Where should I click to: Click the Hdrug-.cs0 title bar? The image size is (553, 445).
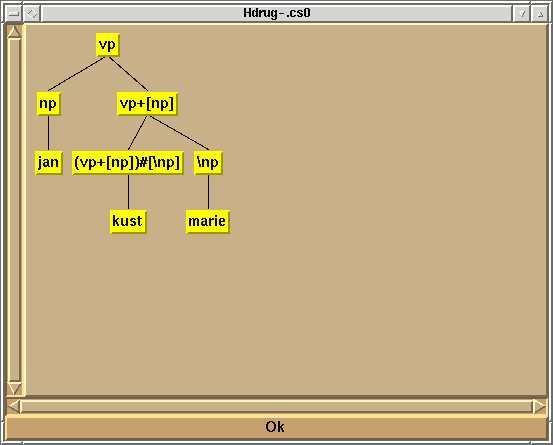pos(276,13)
